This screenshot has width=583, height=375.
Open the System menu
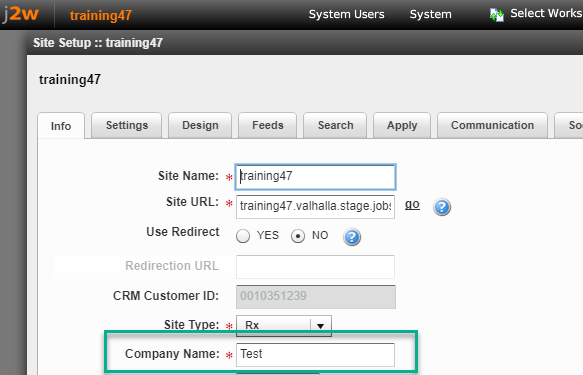click(431, 14)
